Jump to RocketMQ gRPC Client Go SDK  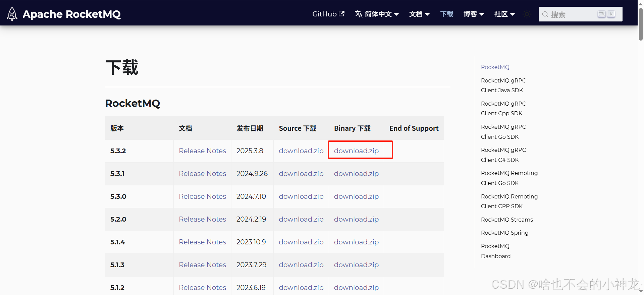click(x=503, y=132)
